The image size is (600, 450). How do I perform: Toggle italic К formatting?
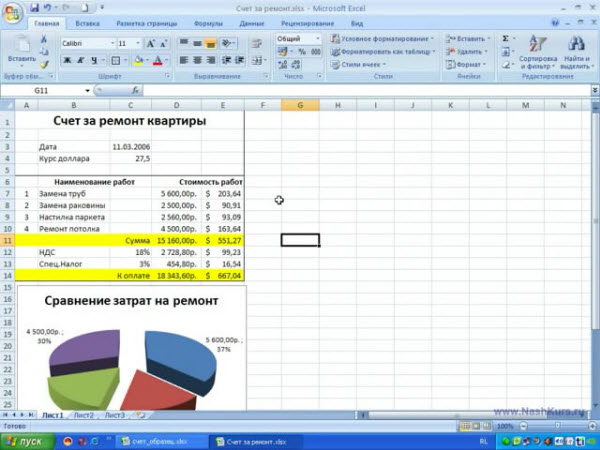(x=80, y=60)
